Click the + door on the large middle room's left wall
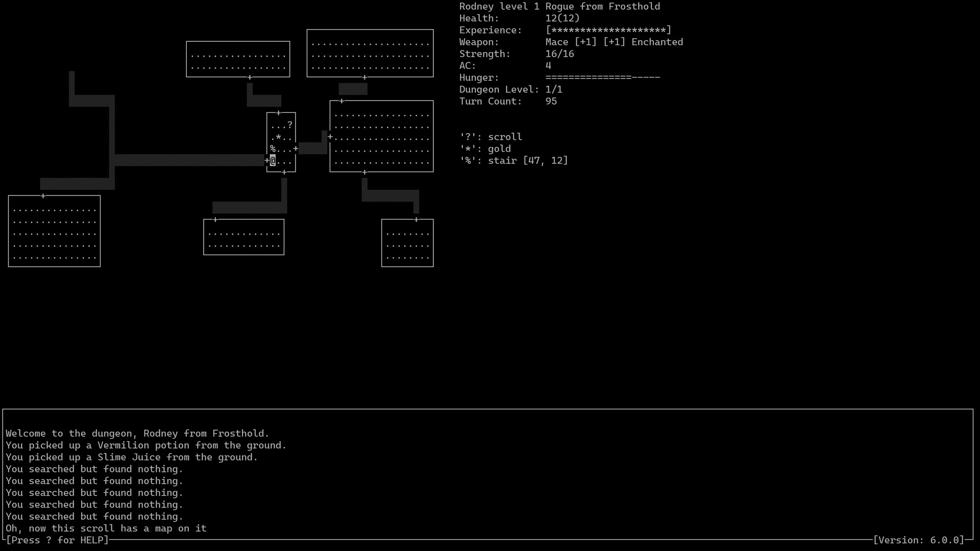Viewport: 980px width, 551px height. click(330, 137)
